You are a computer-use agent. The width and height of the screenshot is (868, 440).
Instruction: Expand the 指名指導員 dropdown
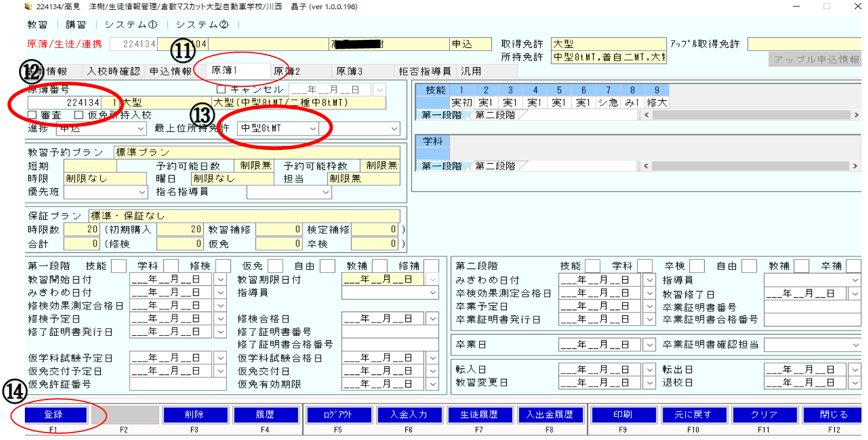coord(325,192)
